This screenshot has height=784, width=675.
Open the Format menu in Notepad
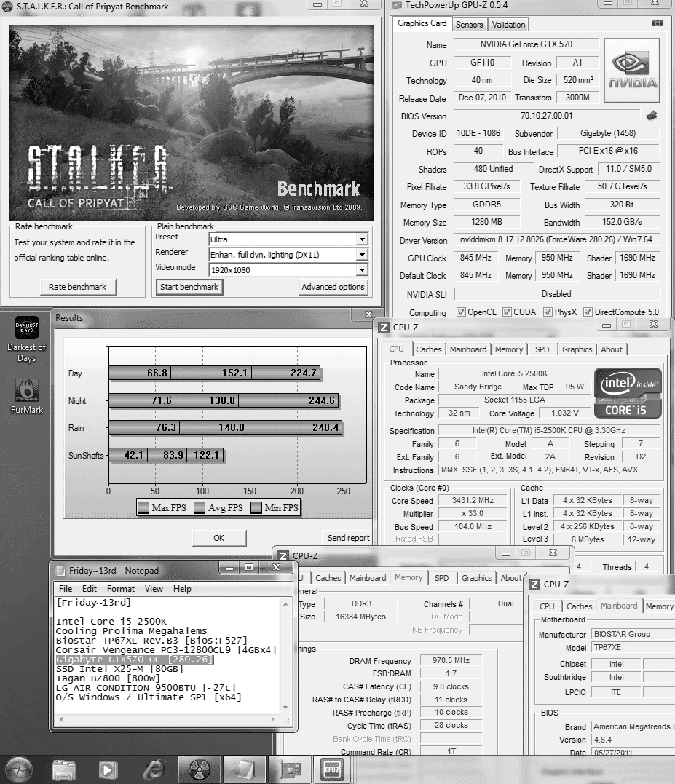click(x=120, y=588)
